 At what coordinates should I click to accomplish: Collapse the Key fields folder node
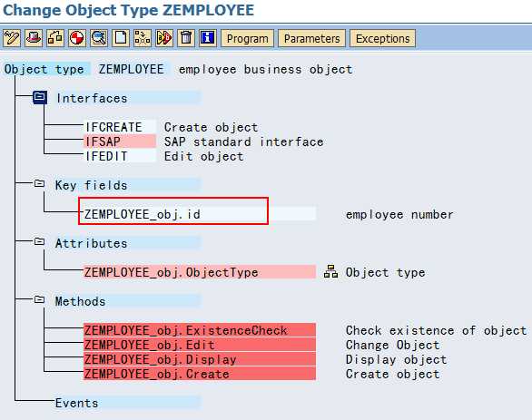(x=39, y=184)
